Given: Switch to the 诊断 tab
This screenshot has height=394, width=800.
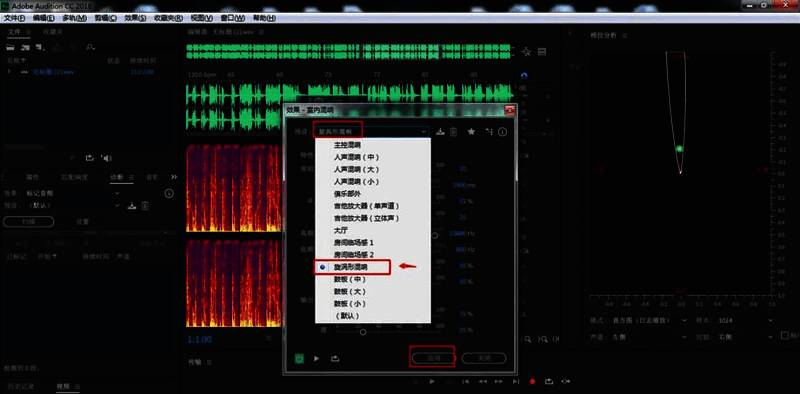Looking at the screenshot, I should click(116, 177).
